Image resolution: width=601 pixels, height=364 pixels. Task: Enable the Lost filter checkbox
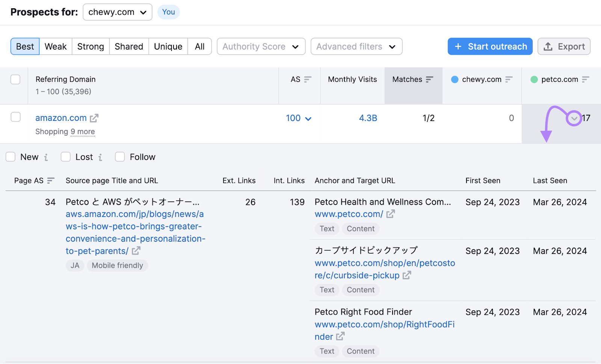[x=66, y=157]
